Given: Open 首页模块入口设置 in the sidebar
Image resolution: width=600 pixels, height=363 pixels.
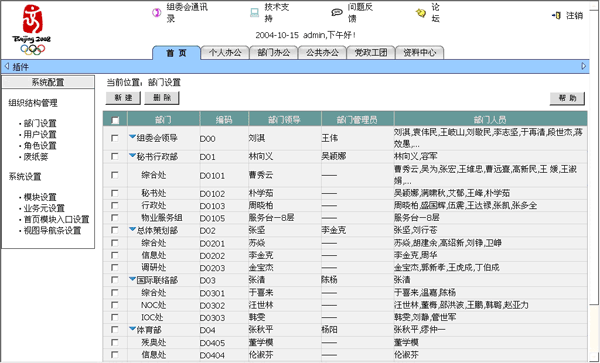Looking at the screenshot, I should click(x=56, y=219).
